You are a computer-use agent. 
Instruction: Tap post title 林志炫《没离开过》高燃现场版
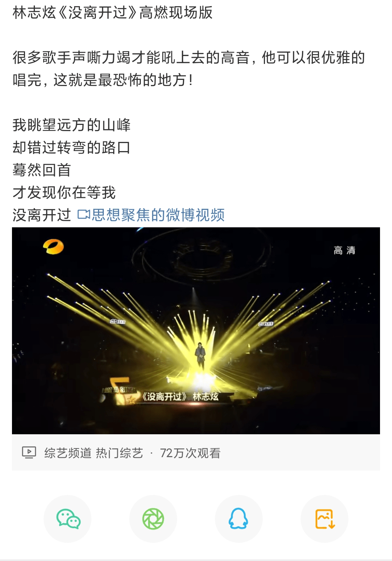[x=113, y=13]
